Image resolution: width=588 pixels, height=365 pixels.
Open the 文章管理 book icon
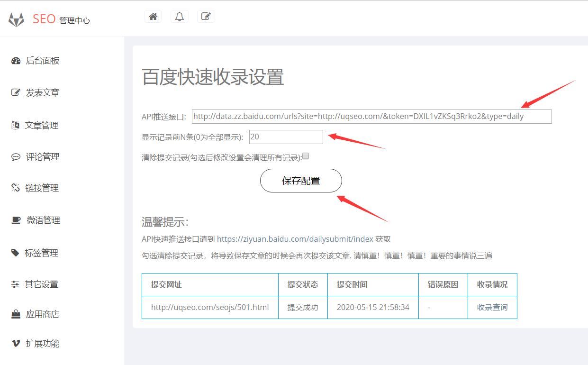[15, 124]
